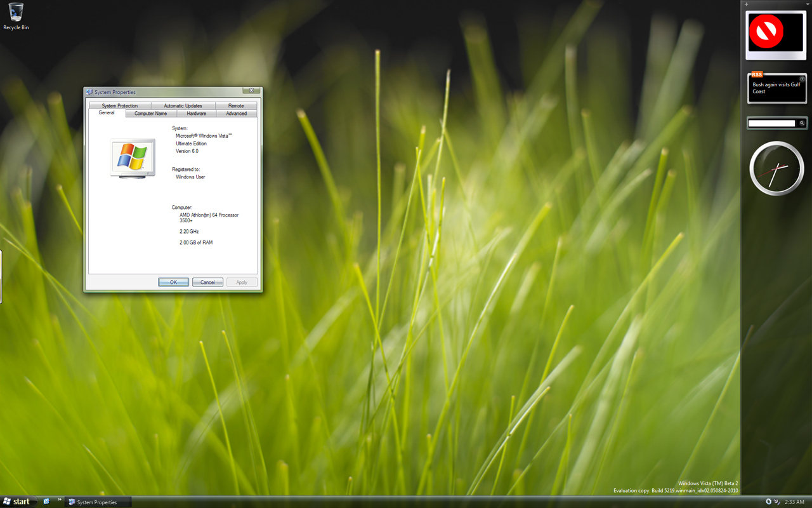Open the Recycle Bin desktop icon
Image resolution: width=812 pixels, height=508 pixels.
coord(16,15)
